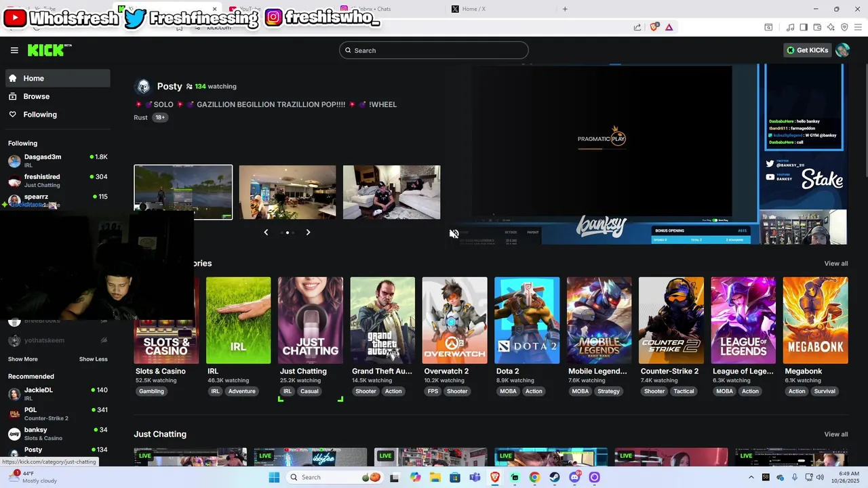Viewport: 868px width, 488px height.
Task: Open the Slots & Casino category
Action: coord(166,336)
